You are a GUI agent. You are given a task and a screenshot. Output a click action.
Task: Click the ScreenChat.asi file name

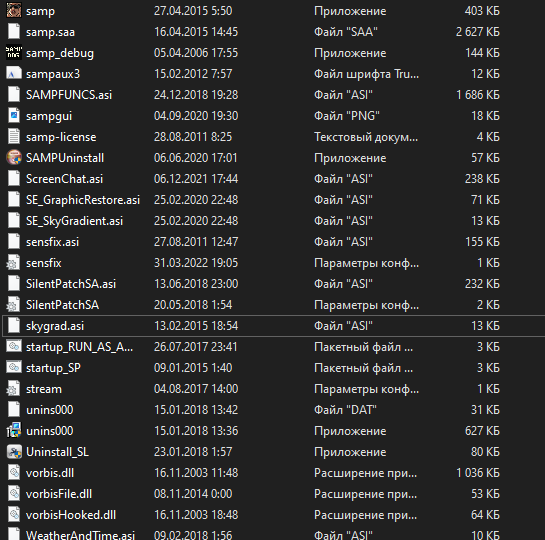[64, 179]
